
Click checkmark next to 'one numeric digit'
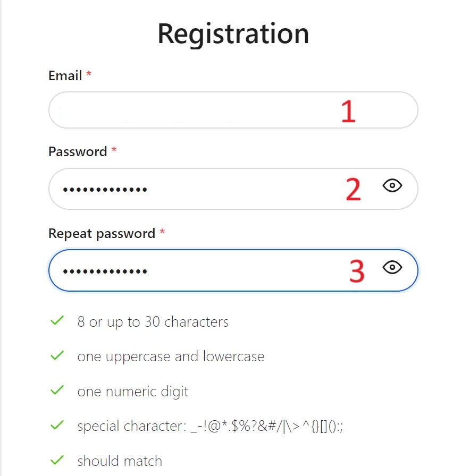coord(57,390)
